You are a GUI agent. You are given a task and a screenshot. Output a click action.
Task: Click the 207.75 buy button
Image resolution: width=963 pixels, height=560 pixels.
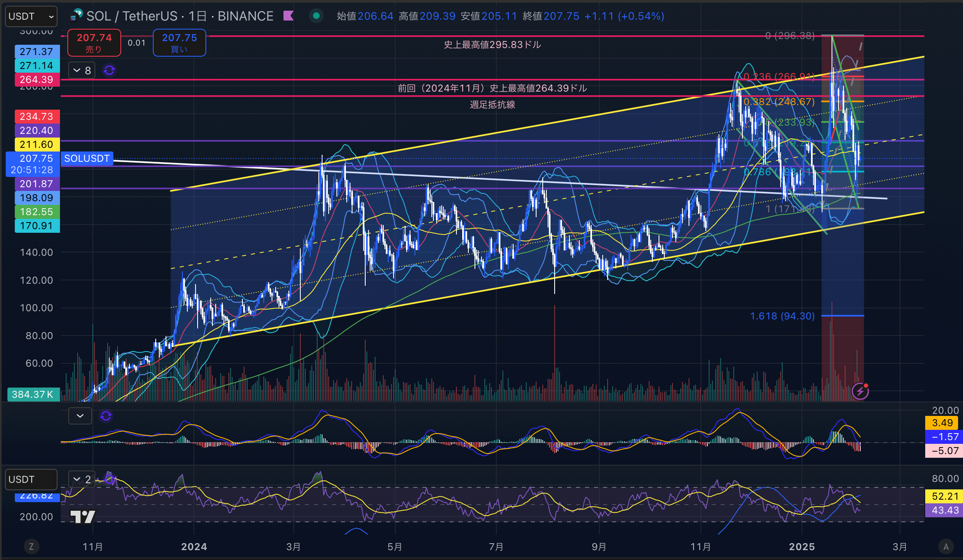[x=180, y=43]
